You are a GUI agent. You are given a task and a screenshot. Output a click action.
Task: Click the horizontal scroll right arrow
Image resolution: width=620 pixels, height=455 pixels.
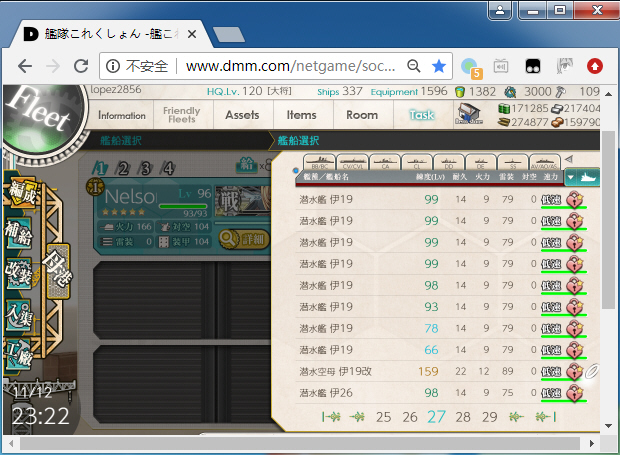point(592,444)
